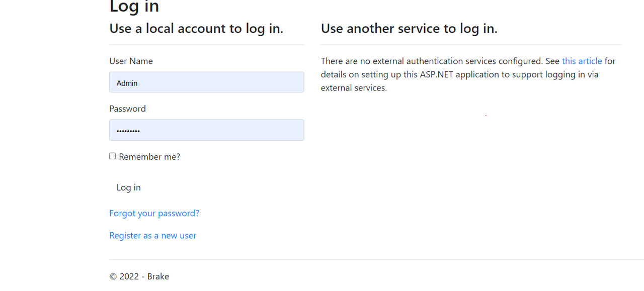The image size is (644, 291).
Task: Open this article about external authentication
Action: point(582,61)
